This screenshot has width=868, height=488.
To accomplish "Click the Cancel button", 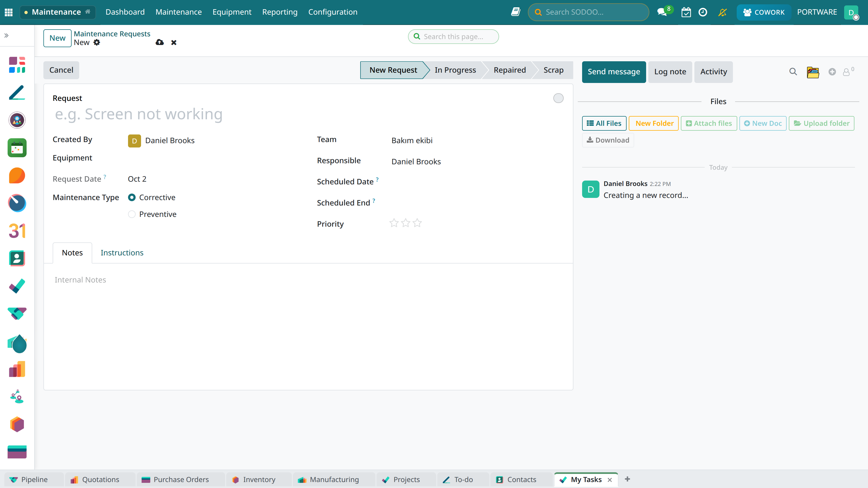I will pos(61,70).
